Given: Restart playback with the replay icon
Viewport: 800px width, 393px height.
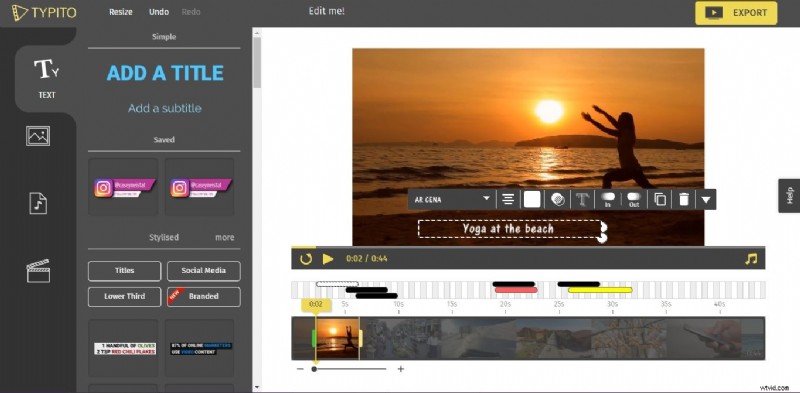Looking at the screenshot, I should 306,259.
